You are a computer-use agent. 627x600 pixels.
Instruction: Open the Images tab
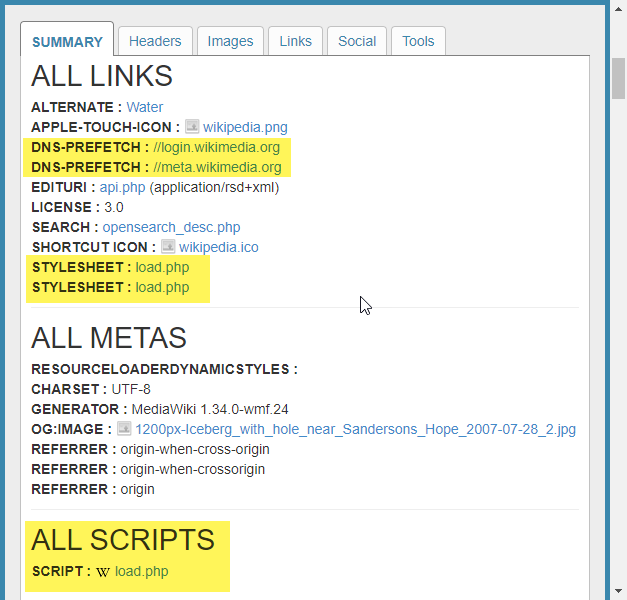pyautogui.click(x=230, y=41)
